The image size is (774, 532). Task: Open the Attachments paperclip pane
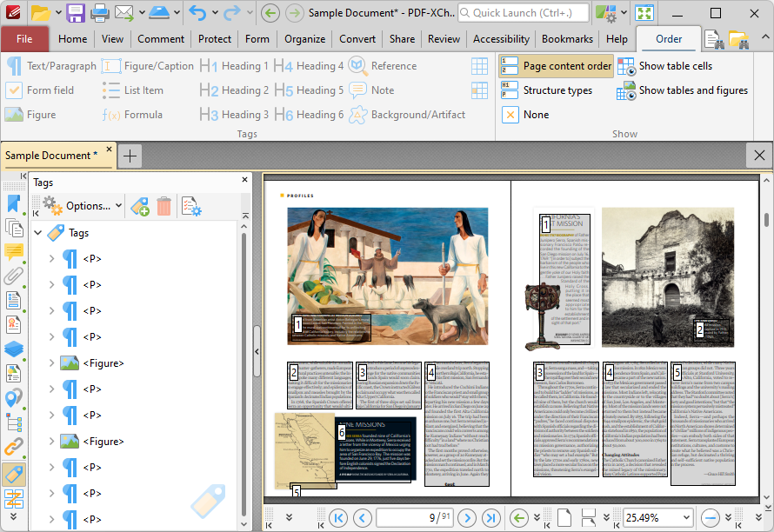[x=13, y=276]
